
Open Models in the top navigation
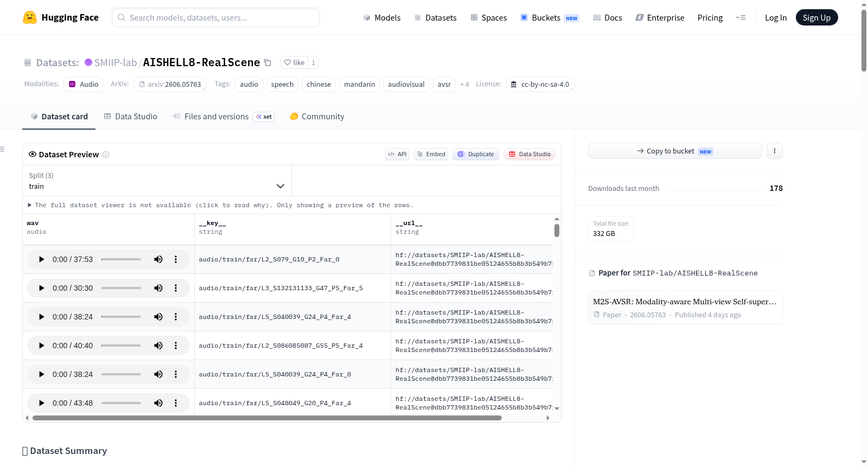tap(382, 17)
